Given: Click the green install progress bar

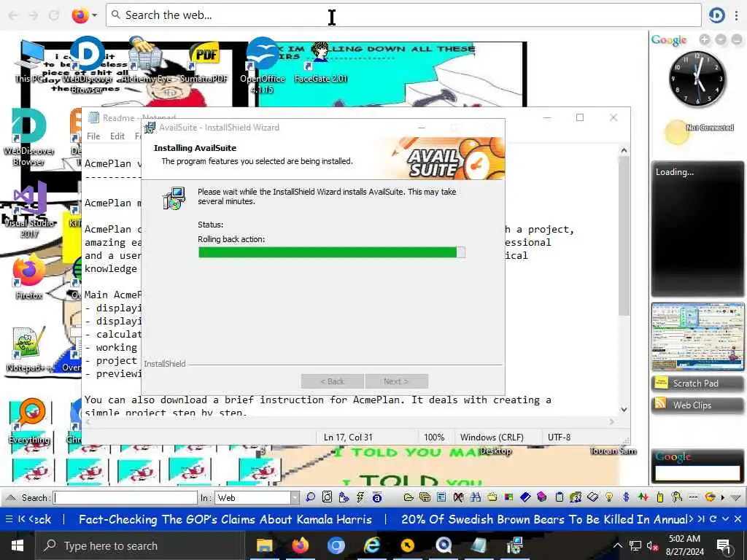Looking at the screenshot, I should 332,252.
